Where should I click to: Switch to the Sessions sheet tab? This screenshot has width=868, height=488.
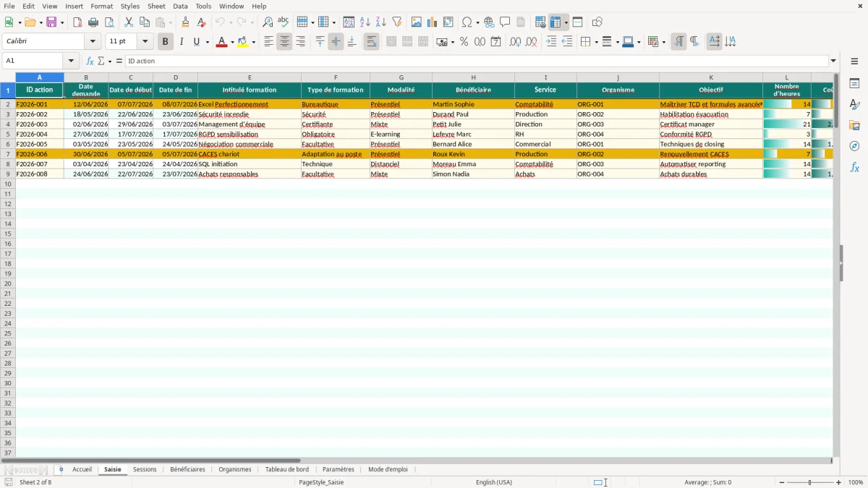coord(145,469)
